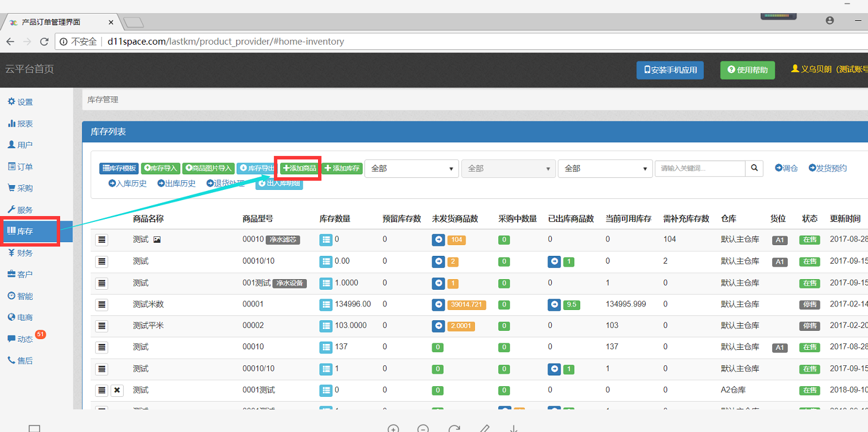Click the 当前可用库存 column header
This screenshot has width=868, height=432.
pos(628,218)
